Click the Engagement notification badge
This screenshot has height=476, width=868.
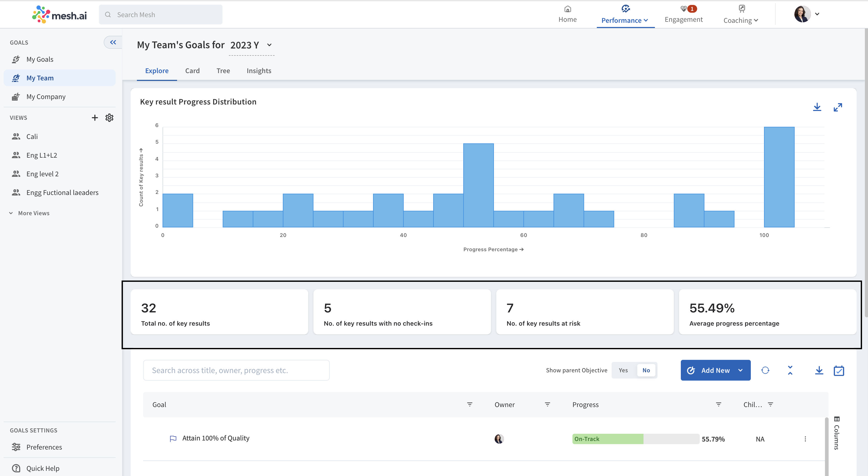click(692, 9)
